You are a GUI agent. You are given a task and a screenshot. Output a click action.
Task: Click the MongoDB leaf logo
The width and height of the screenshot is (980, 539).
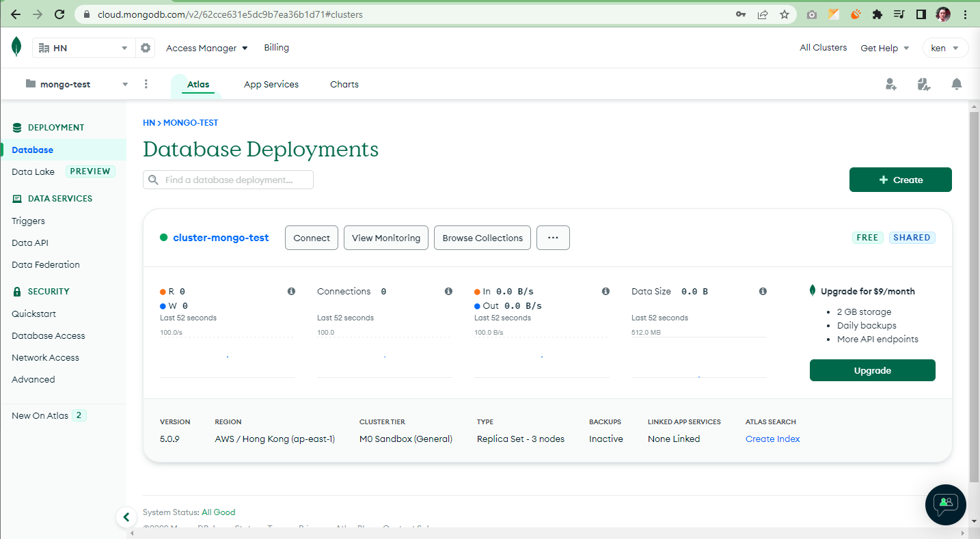tap(16, 47)
